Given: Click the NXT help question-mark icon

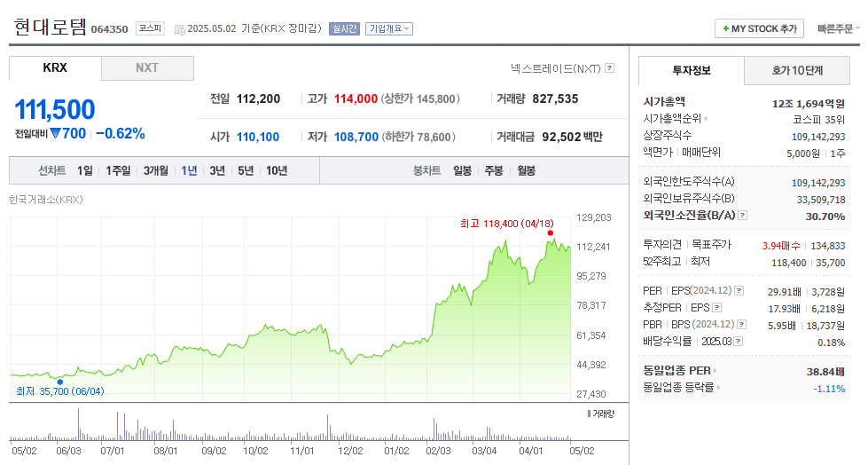Looking at the screenshot, I should [x=609, y=68].
